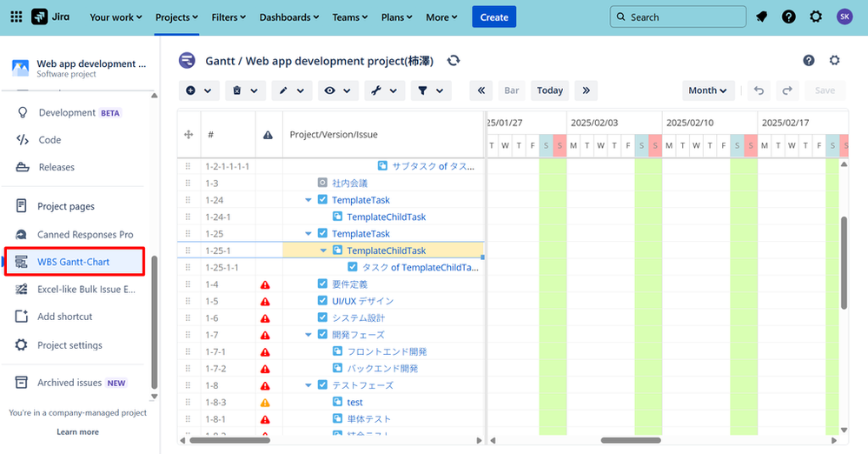
Task: Click the undo arrow
Action: [x=759, y=90]
